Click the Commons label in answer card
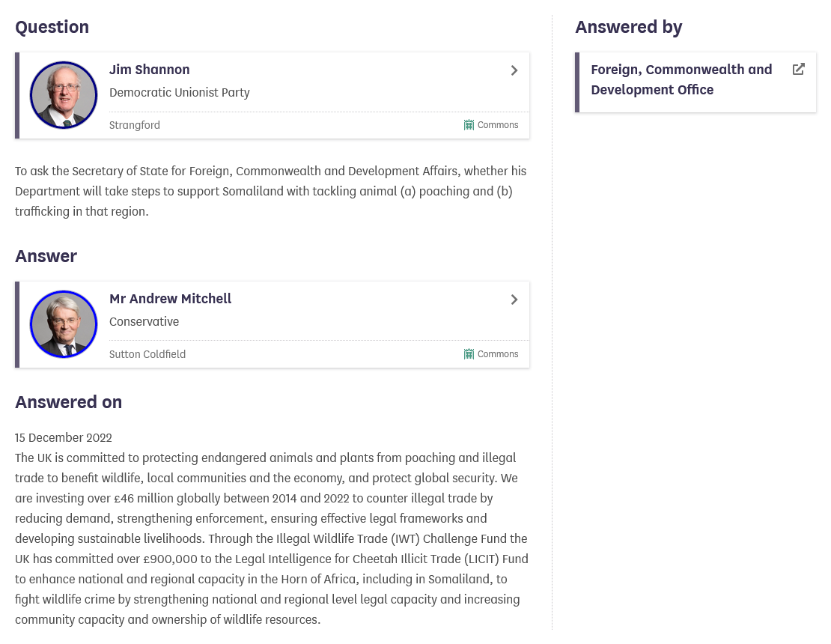831x644 pixels. pos(498,354)
